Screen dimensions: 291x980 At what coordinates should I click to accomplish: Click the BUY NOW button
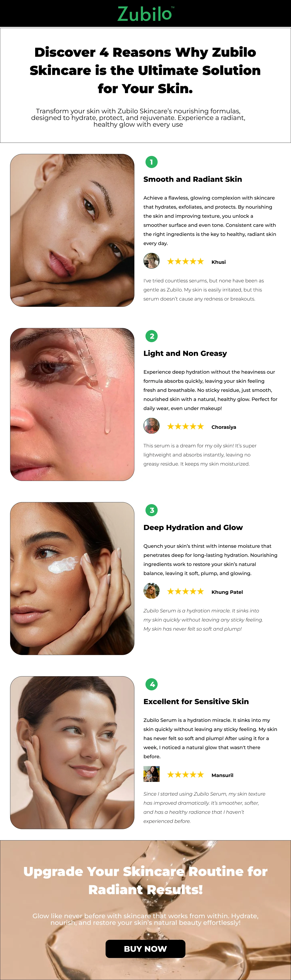coord(145,949)
